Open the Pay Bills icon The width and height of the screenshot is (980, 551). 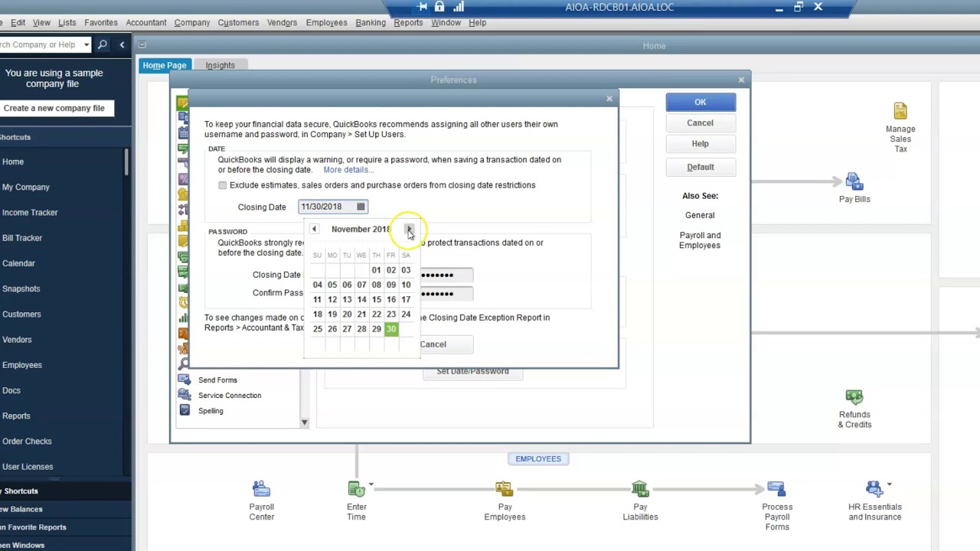854,181
